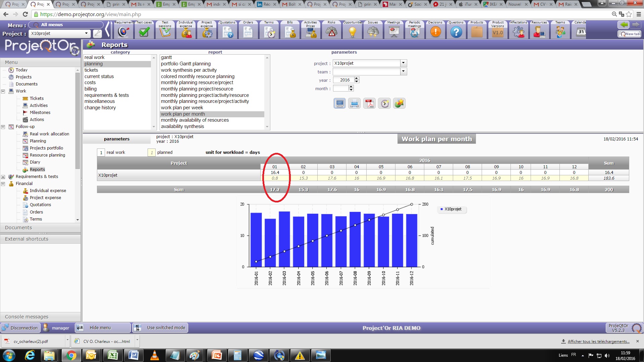The width and height of the screenshot is (644, 362).
Task: Expand the Requirements & tests tree node
Action: coord(3,177)
